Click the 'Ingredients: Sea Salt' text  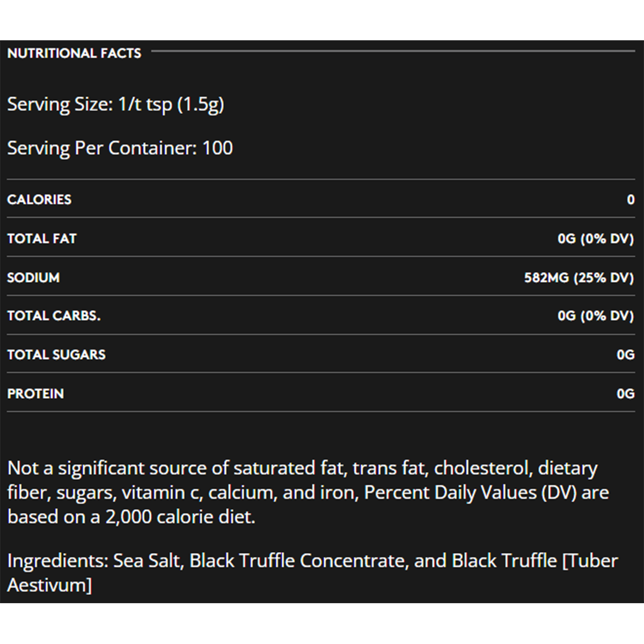(x=96, y=561)
